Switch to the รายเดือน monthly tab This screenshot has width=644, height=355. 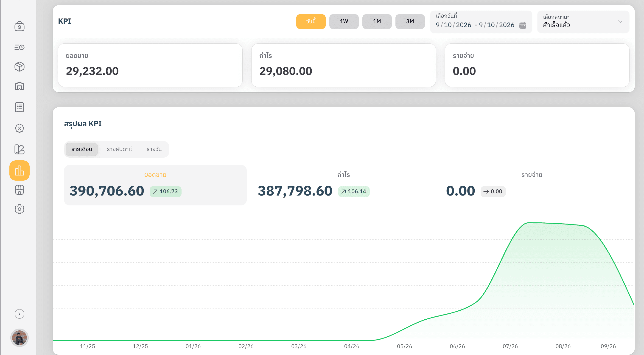pos(81,149)
